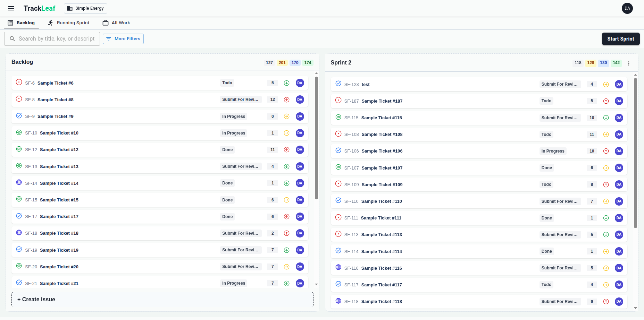Click story points 12 for SF-8

tap(273, 100)
